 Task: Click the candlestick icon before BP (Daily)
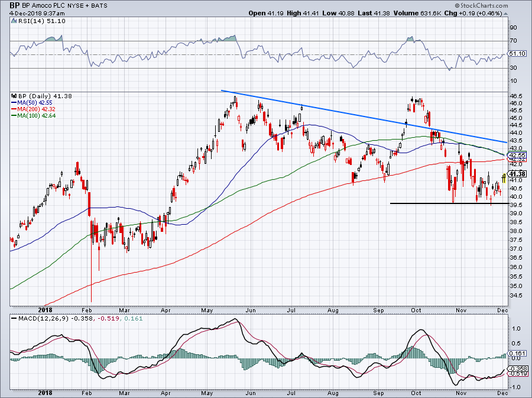click(14, 96)
